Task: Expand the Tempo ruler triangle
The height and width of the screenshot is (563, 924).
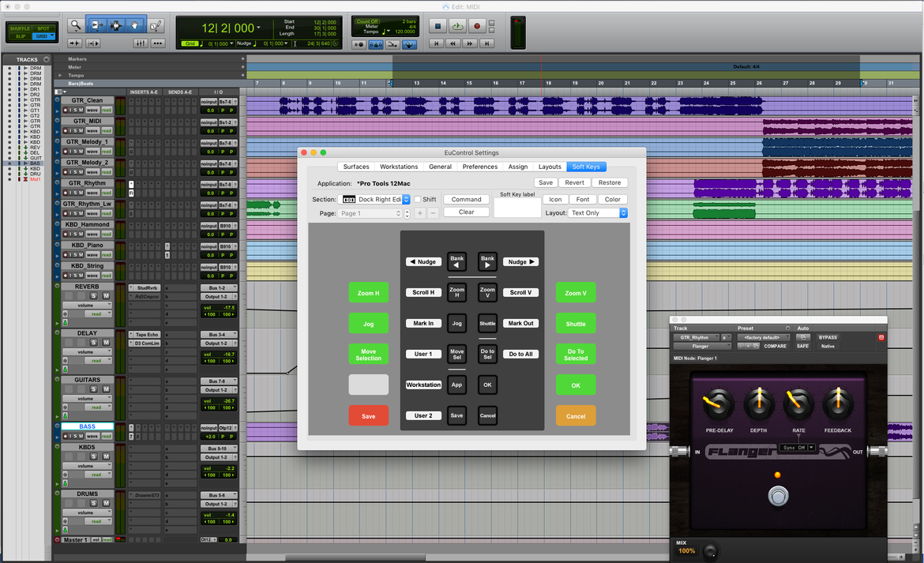Action: tap(60, 75)
